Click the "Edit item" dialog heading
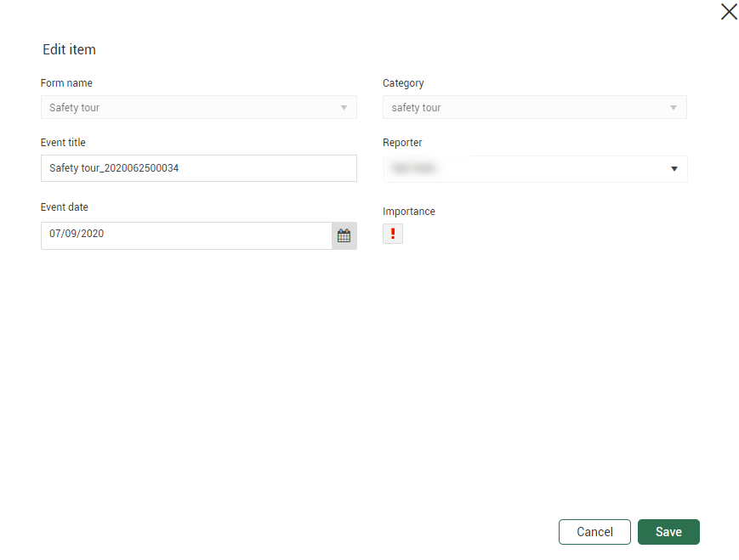Viewport: 739px width, 560px height. click(x=69, y=50)
